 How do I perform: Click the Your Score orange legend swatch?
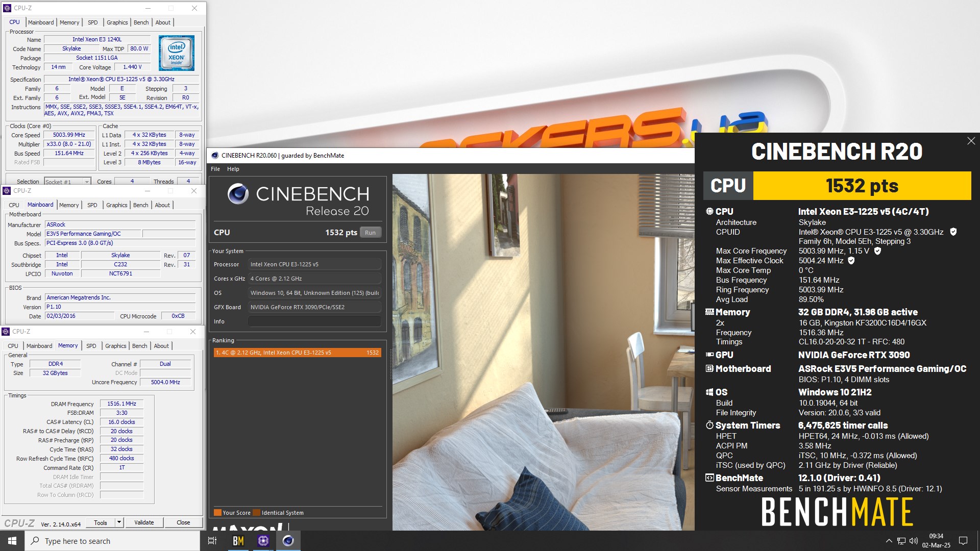click(x=217, y=513)
